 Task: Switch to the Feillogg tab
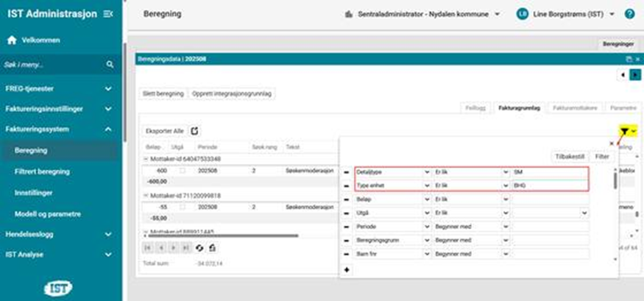(475, 107)
